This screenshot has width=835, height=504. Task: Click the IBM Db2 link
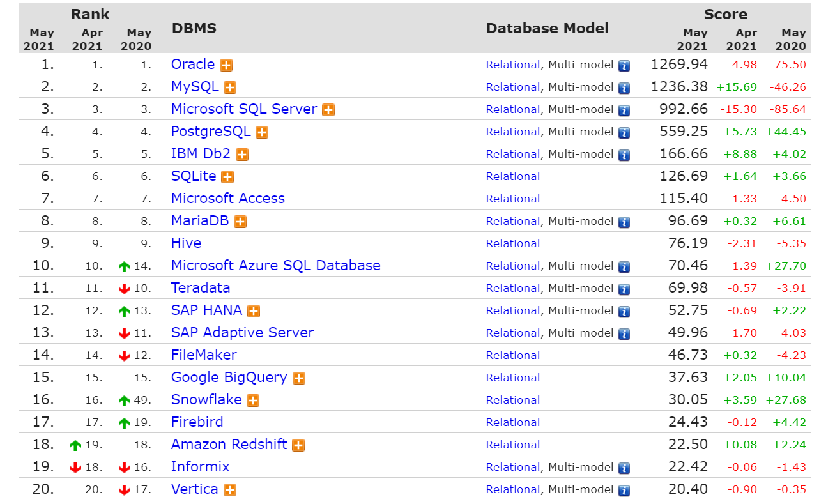pos(201,154)
